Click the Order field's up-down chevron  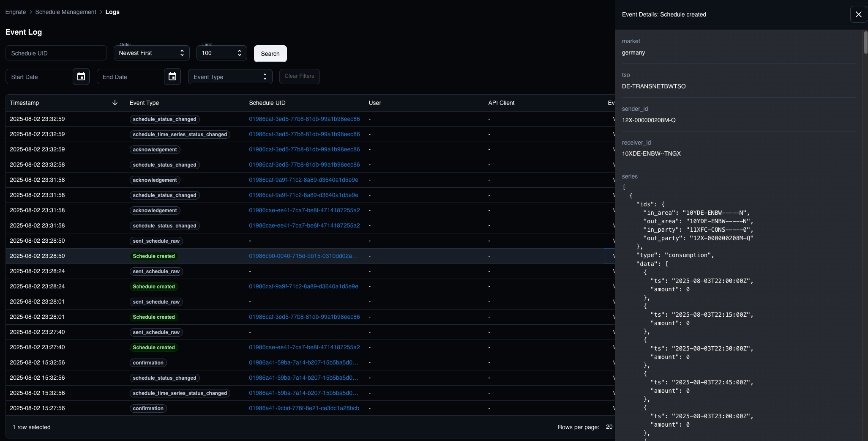point(182,53)
